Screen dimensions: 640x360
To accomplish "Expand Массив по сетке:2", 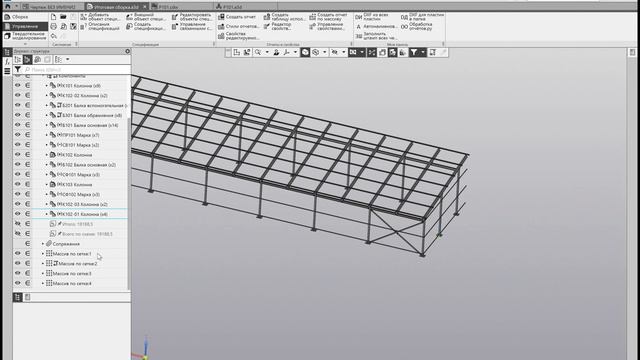I will (x=43, y=264).
